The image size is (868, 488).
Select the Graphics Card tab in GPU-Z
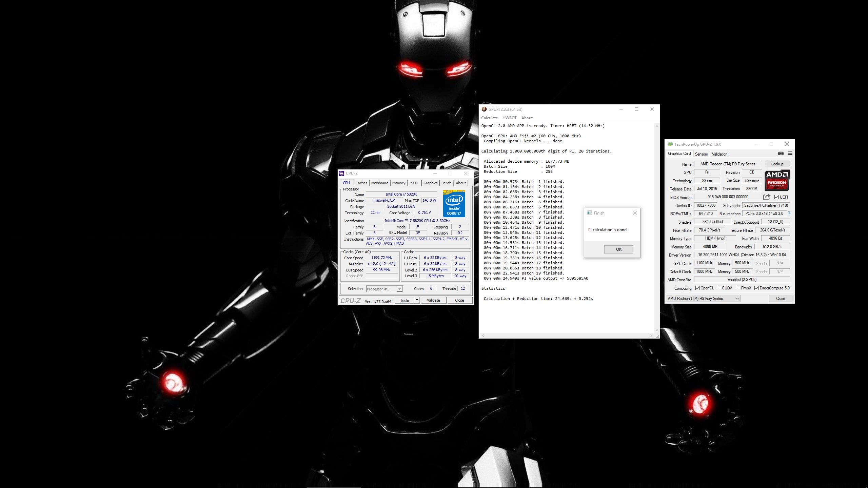679,154
